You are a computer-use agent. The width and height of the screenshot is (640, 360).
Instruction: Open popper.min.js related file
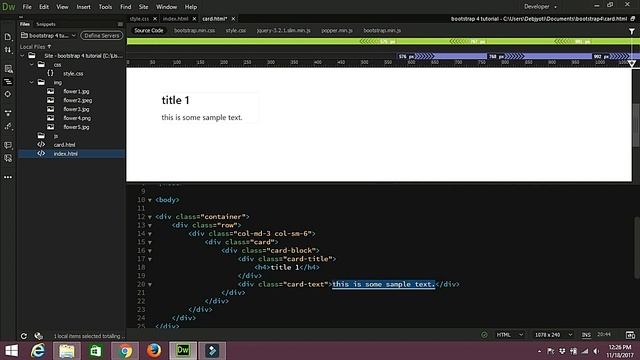coord(337,31)
